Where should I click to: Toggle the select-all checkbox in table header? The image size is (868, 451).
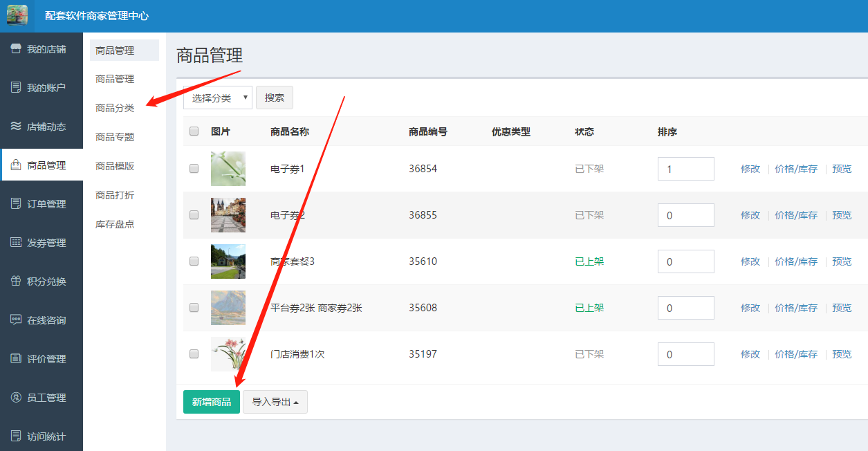point(194,131)
